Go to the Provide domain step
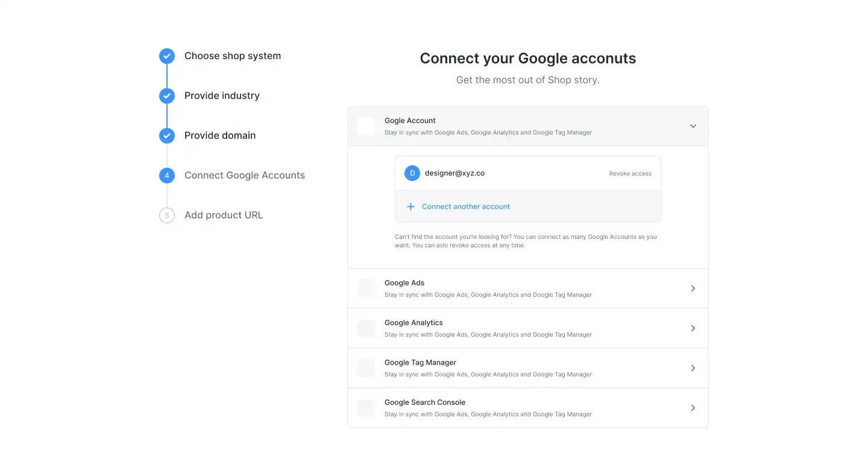Viewport: 868px width, 476px height. (220, 136)
